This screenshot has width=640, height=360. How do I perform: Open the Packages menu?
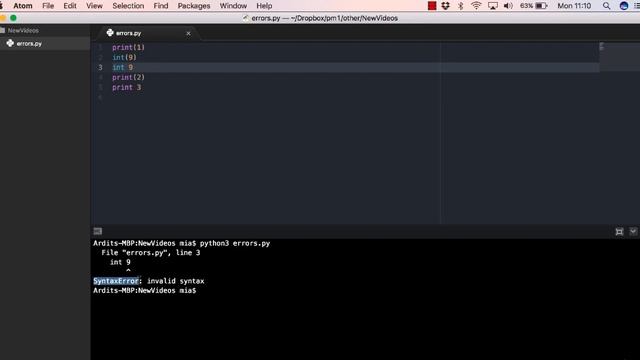click(x=194, y=6)
